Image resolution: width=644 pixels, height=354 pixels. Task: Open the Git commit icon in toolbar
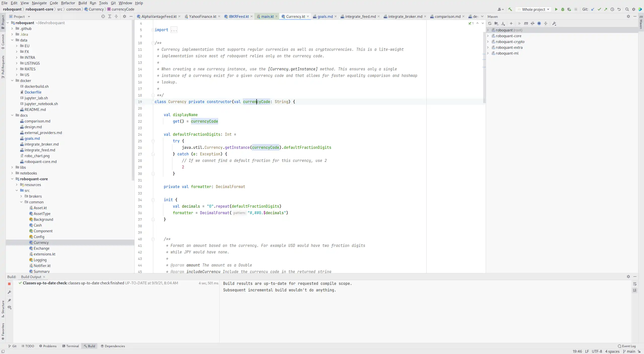coord(599,9)
